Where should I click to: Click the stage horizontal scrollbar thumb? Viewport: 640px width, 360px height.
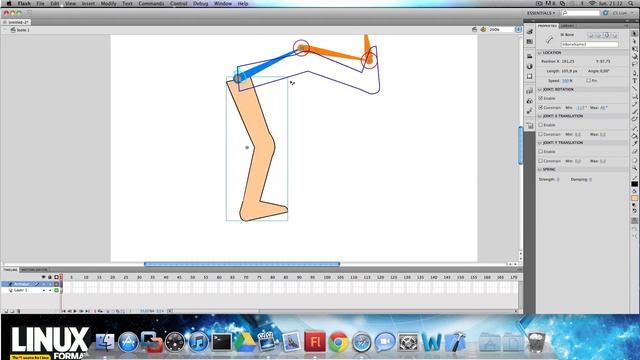pos(242,264)
